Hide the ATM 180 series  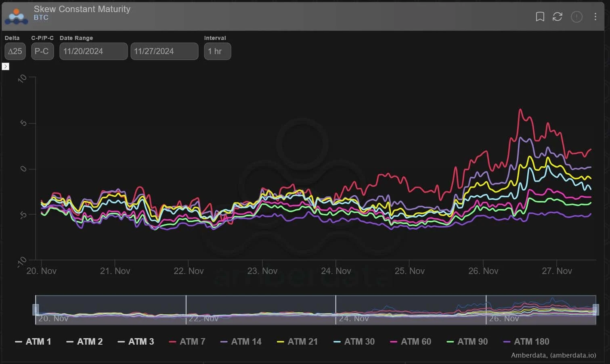[x=526, y=341]
